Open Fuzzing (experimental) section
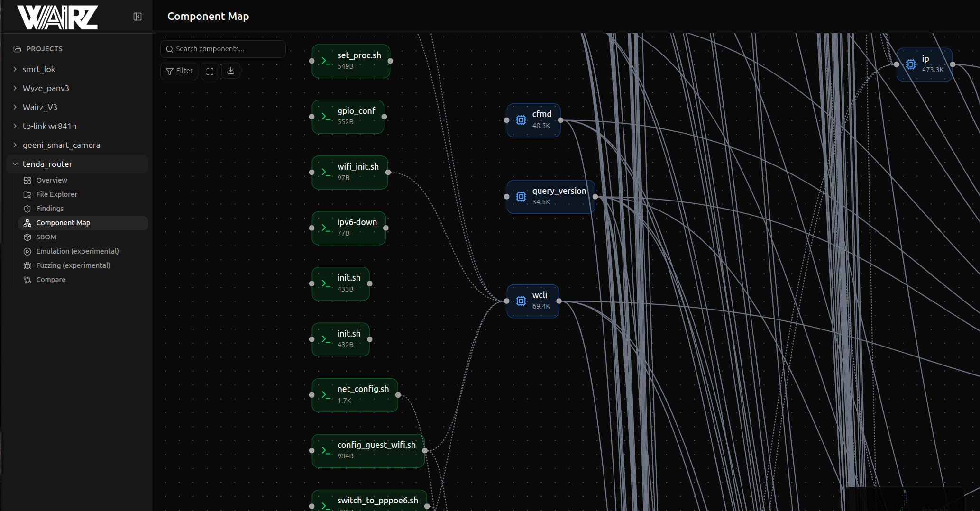 (x=73, y=265)
